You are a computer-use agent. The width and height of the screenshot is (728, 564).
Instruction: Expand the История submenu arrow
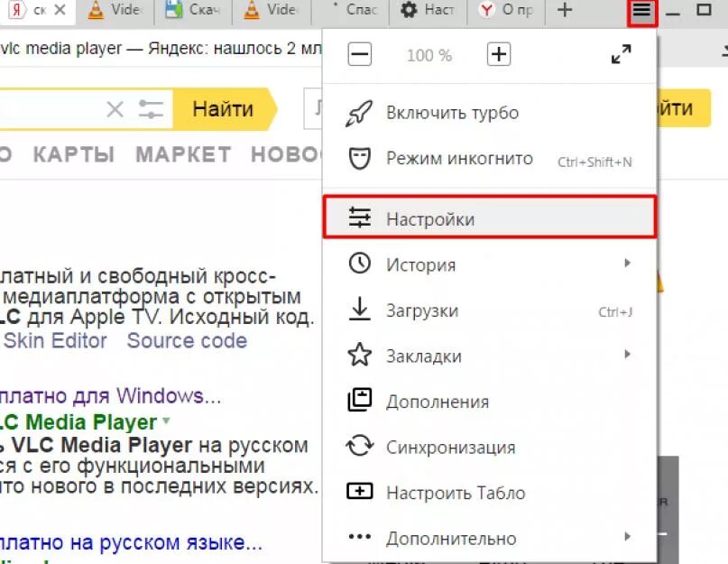tap(628, 263)
